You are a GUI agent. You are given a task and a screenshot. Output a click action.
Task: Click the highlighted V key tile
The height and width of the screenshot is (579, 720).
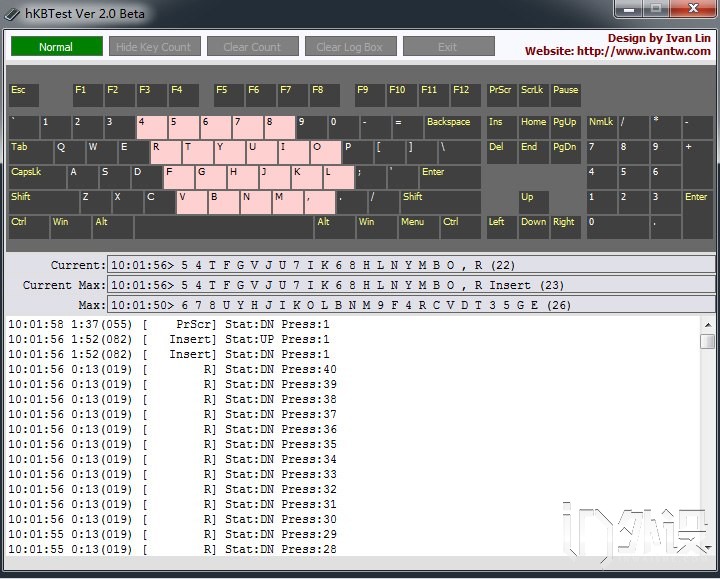(x=191, y=202)
